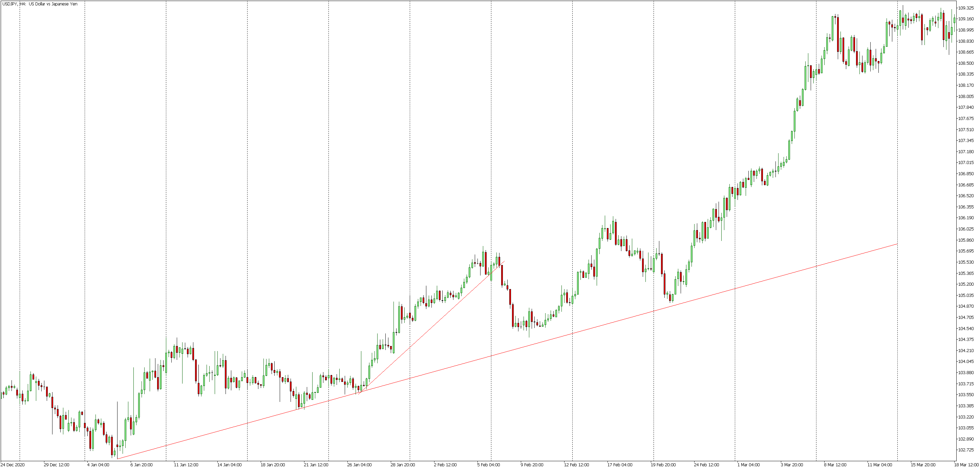Click the '19 Feb 20:00' time axis label
The height and width of the screenshot is (469, 980).
coord(663,465)
